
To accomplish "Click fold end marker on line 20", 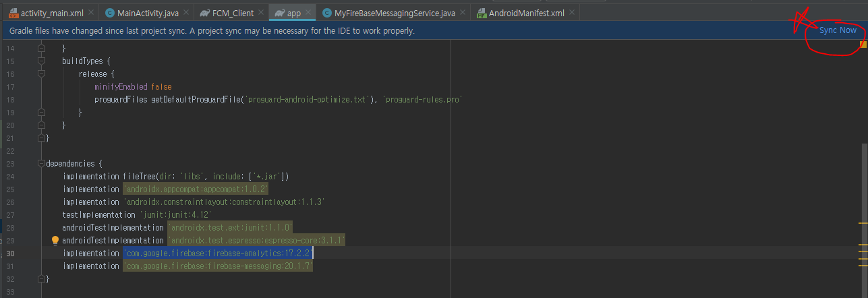I will (x=41, y=125).
